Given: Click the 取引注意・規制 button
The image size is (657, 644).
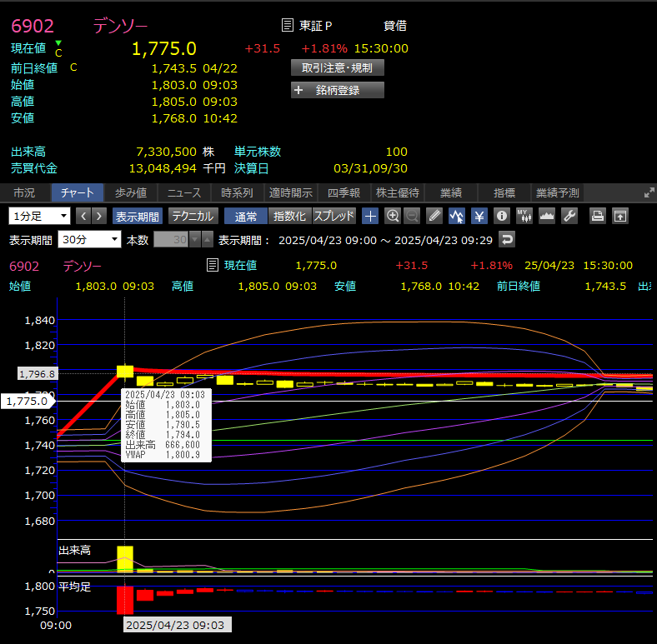Looking at the screenshot, I should point(338,67).
